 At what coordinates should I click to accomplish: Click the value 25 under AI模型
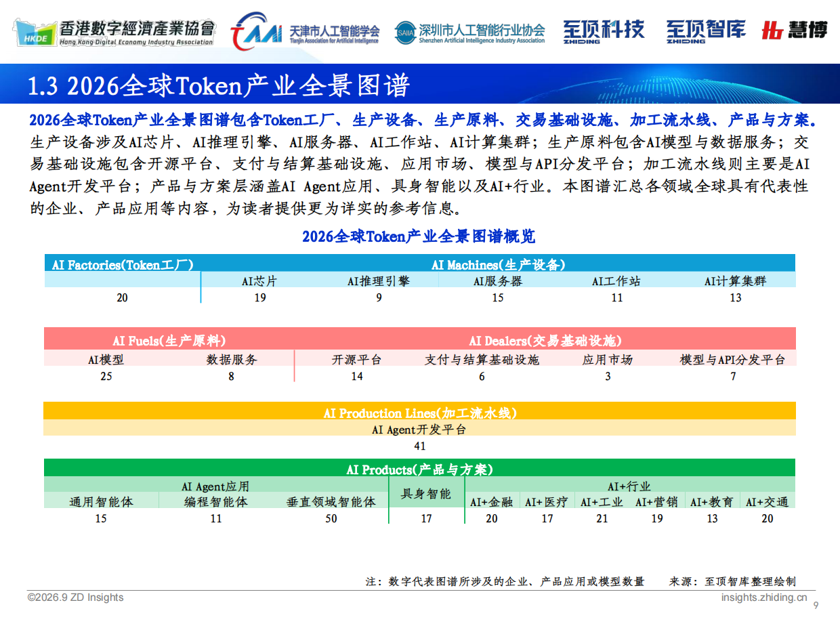tap(106, 376)
